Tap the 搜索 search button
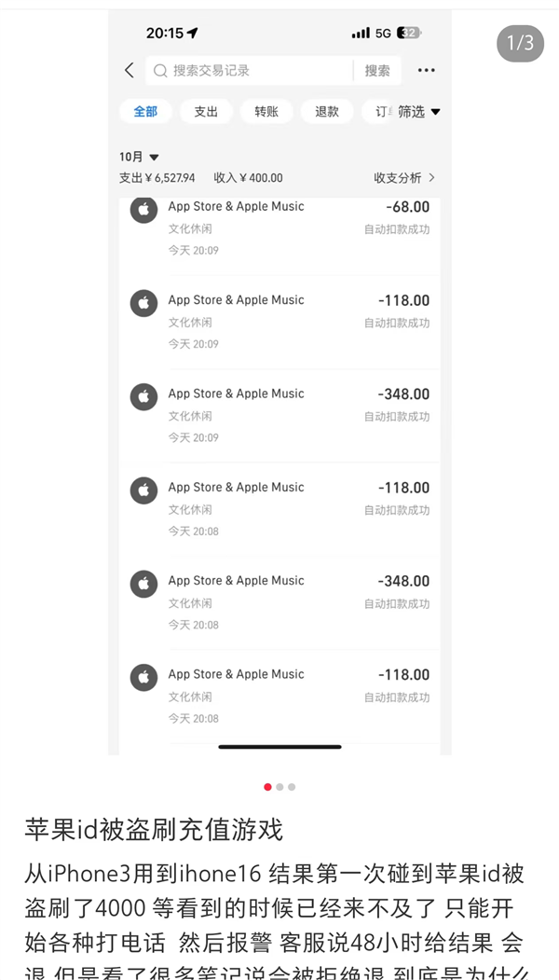This screenshot has width=559, height=980. [x=376, y=70]
